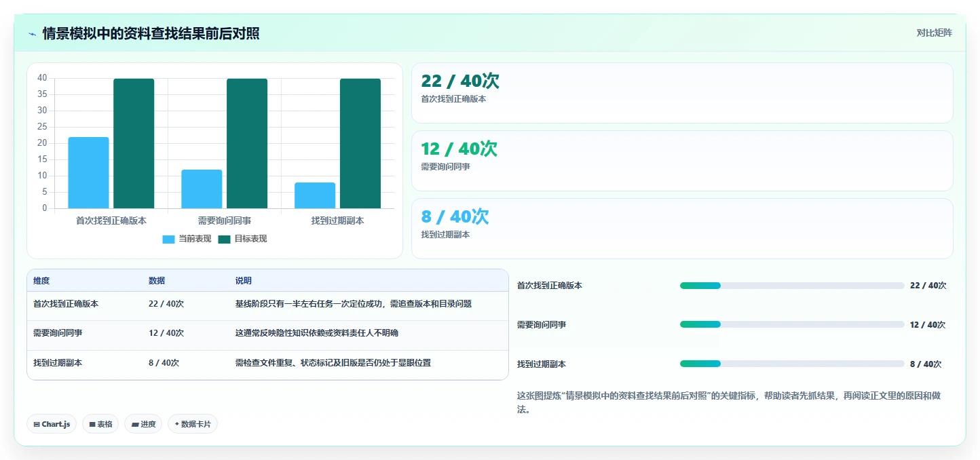Click the 需要询问同事 progress row label
Screen dimensions: 980x460
pos(542,325)
